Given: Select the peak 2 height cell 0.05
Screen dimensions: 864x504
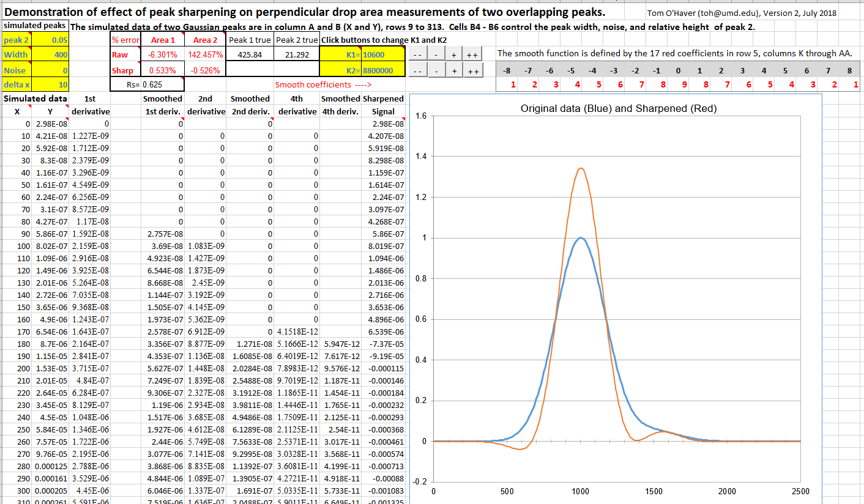Looking at the screenshot, I should (51, 39).
